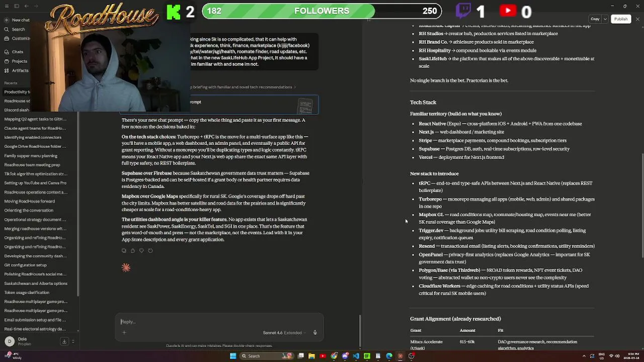The width and height of the screenshot is (644, 362).
Task: Open the Projects section
Action: [16, 61]
